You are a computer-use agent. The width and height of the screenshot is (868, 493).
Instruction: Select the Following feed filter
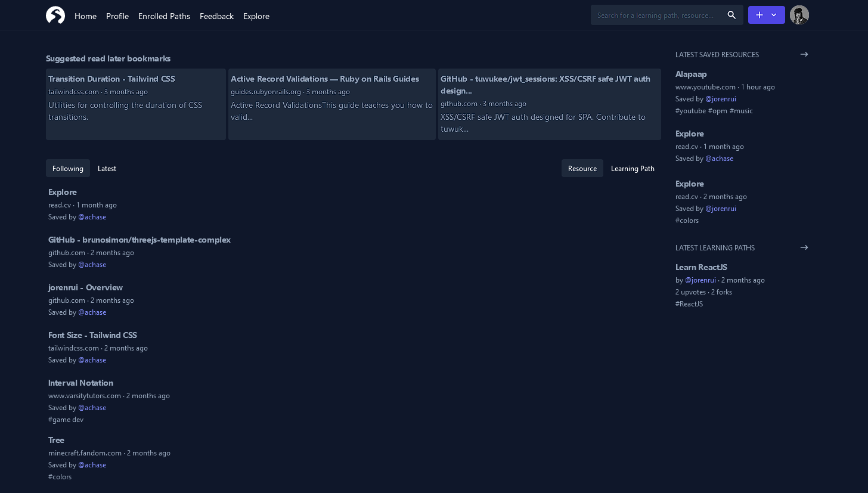[67, 168]
